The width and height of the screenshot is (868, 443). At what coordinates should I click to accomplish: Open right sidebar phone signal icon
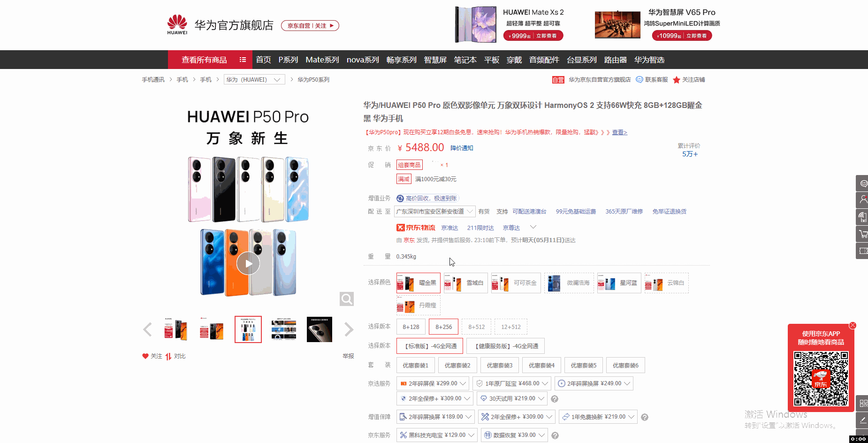point(862,217)
